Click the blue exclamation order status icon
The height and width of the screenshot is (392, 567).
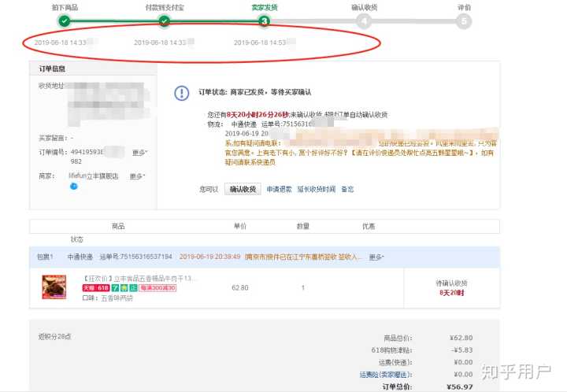click(182, 93)
